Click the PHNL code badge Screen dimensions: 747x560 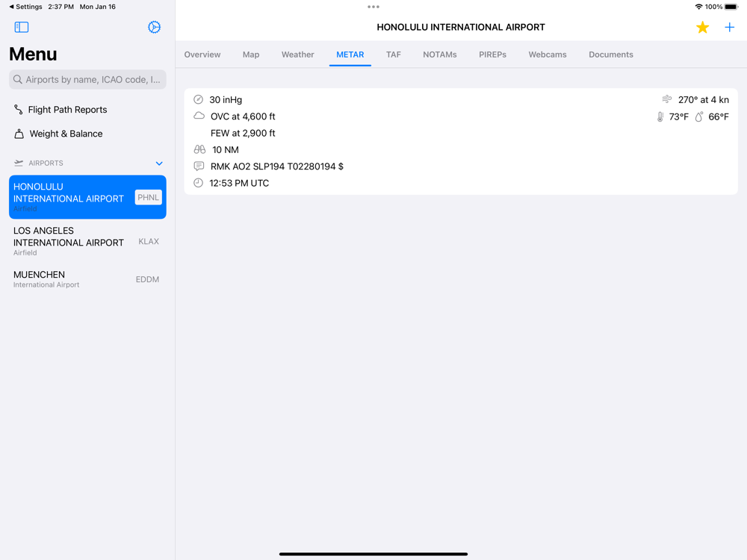[148, 197]
